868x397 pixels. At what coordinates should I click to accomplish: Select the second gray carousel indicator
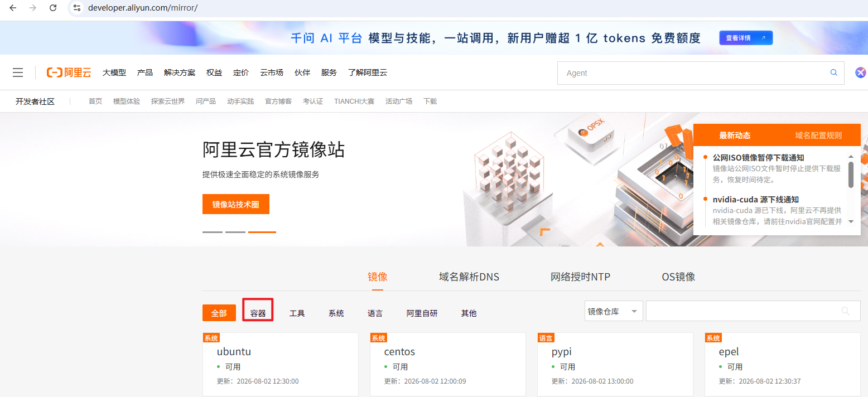[x=235, y=232]
